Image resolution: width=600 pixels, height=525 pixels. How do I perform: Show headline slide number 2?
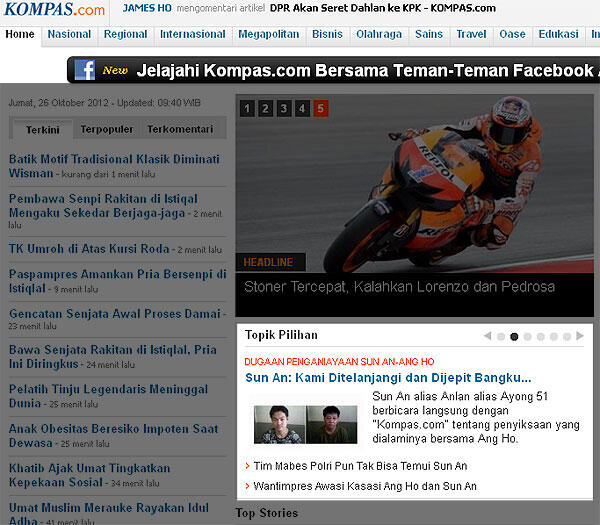click(x=266, y=109)
